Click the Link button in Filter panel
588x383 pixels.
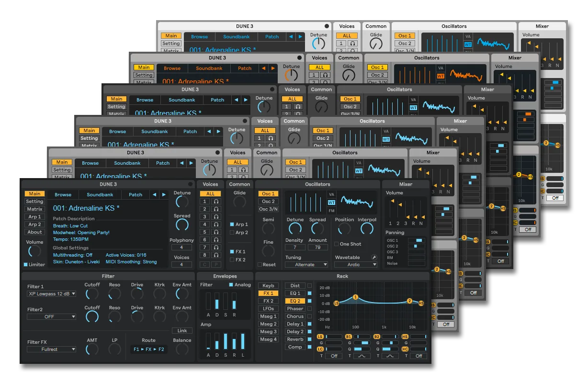pyautogui.click(x=182, y=331)
